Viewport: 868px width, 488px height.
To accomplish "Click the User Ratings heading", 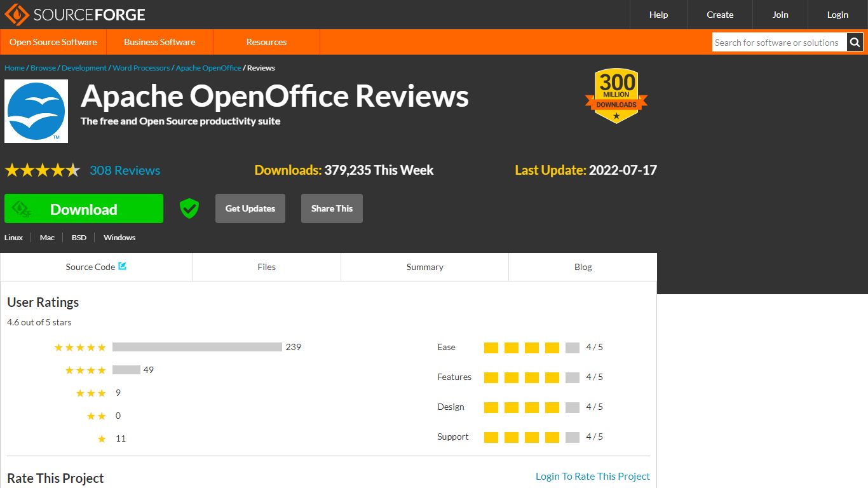I will click(x=43, y=302).
